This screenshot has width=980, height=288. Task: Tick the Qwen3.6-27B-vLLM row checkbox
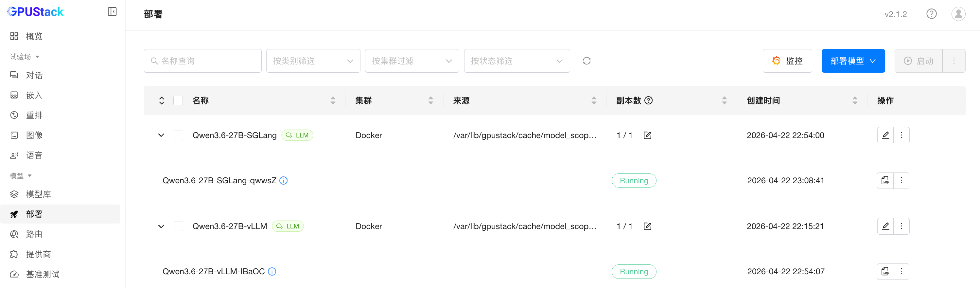(178, 226)
